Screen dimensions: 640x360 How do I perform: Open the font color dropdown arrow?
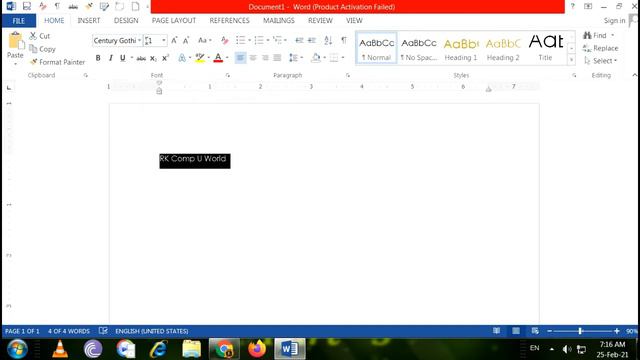point(227,58)
